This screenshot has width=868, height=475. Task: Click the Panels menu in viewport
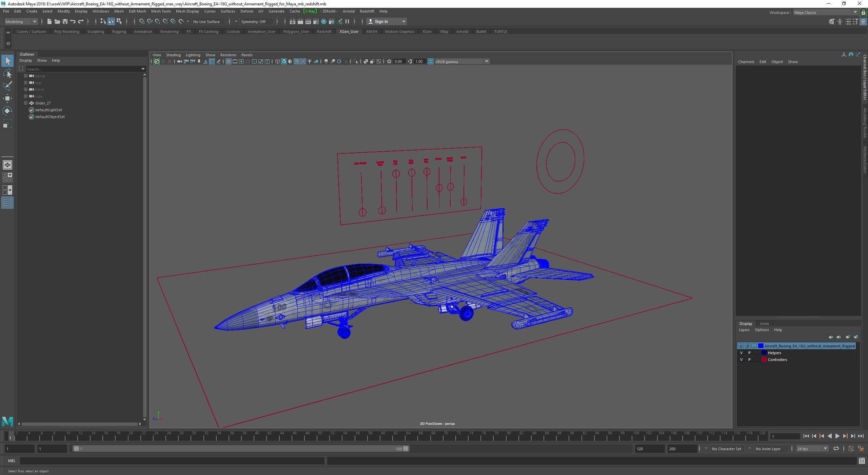(246, 54)
